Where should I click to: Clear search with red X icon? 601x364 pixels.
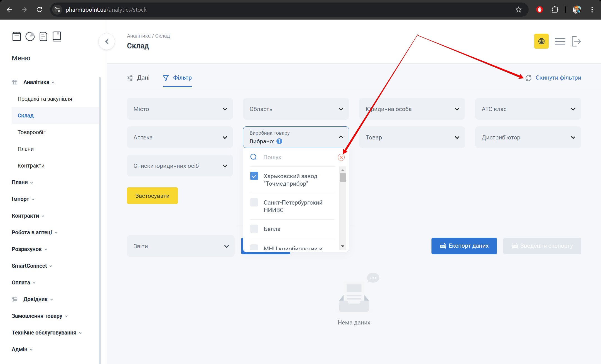click(x=341, y=157)
